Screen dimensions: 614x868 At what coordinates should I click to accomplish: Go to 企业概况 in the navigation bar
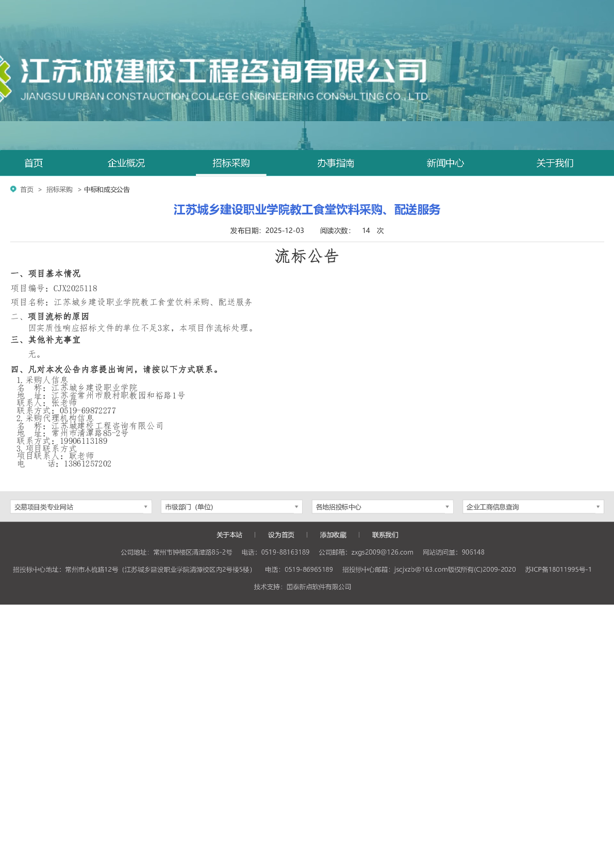point(126,163)
